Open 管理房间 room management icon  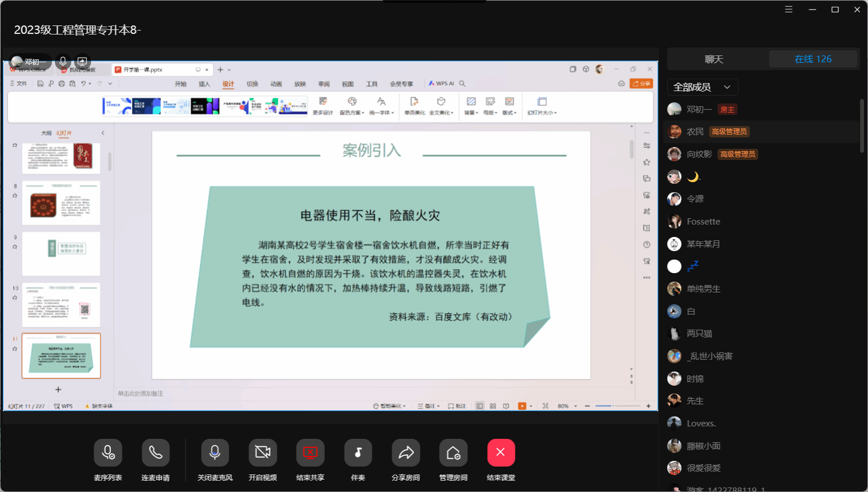click(x=453, y=453)
